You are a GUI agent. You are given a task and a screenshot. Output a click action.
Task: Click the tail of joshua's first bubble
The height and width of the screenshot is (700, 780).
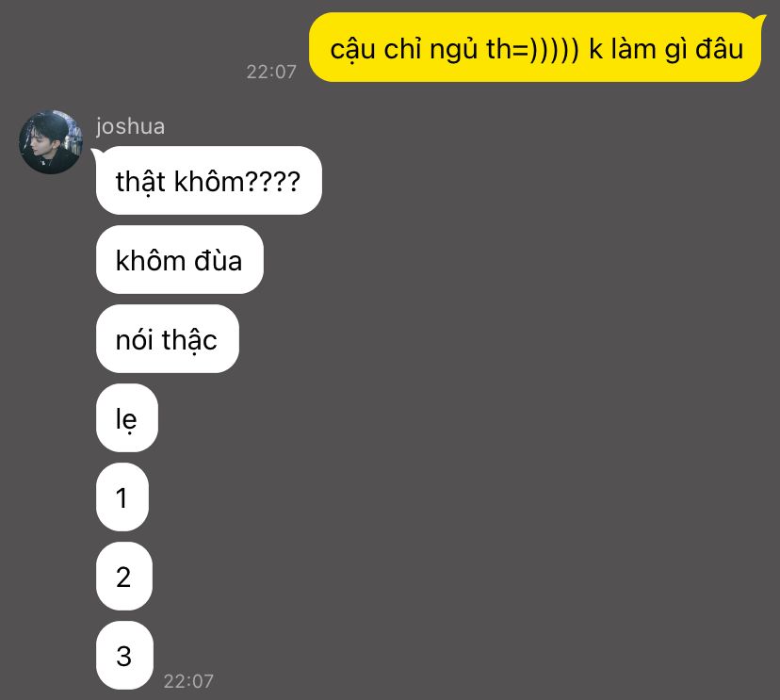(95, 154)
